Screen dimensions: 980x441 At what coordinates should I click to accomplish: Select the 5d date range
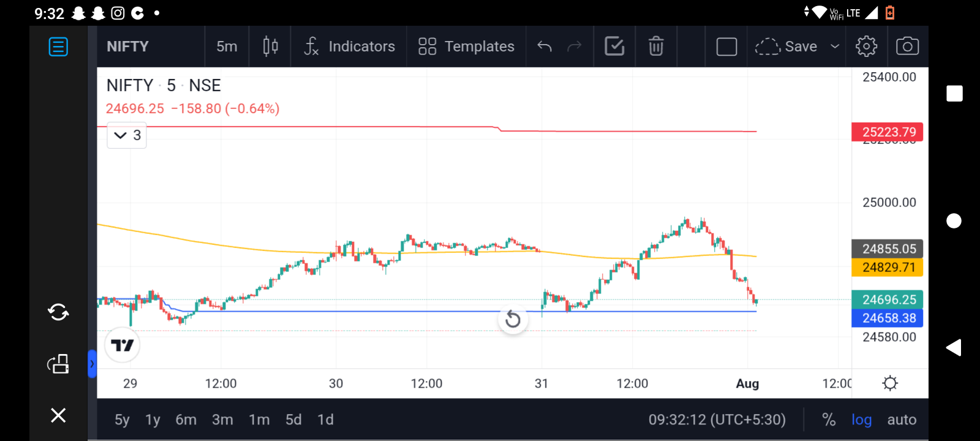pos(293,420)
